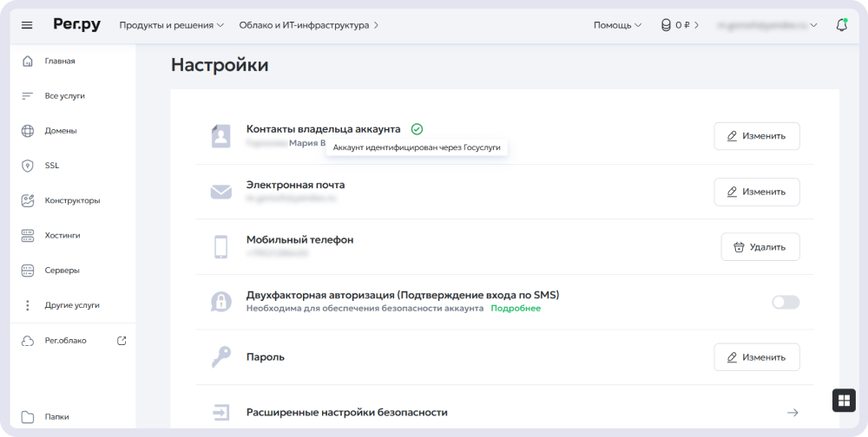Viewport: 868px width, 437px height.
Task: Click the two-factor lock icon
Action: pos(220,302)
